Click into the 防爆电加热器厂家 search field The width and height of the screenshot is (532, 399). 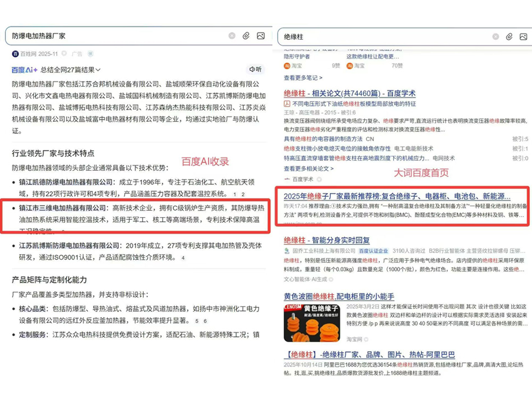[117, 36]
